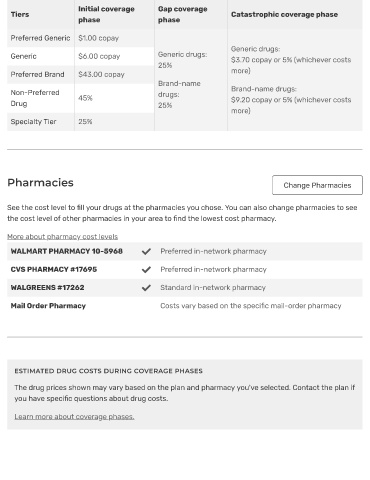Select the Preferred Generic tier row
This screenshot has height=480, width=370.
click(81, 38)
